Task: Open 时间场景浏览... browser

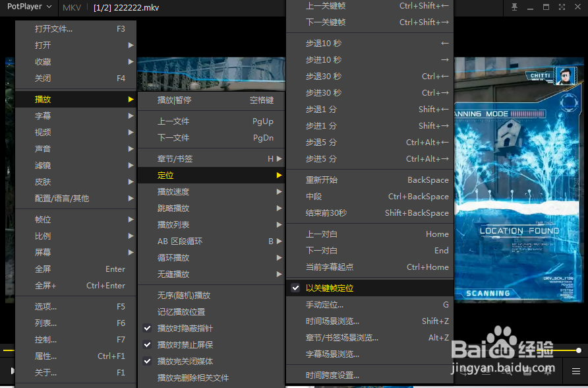Action: (x=370, y=321)
